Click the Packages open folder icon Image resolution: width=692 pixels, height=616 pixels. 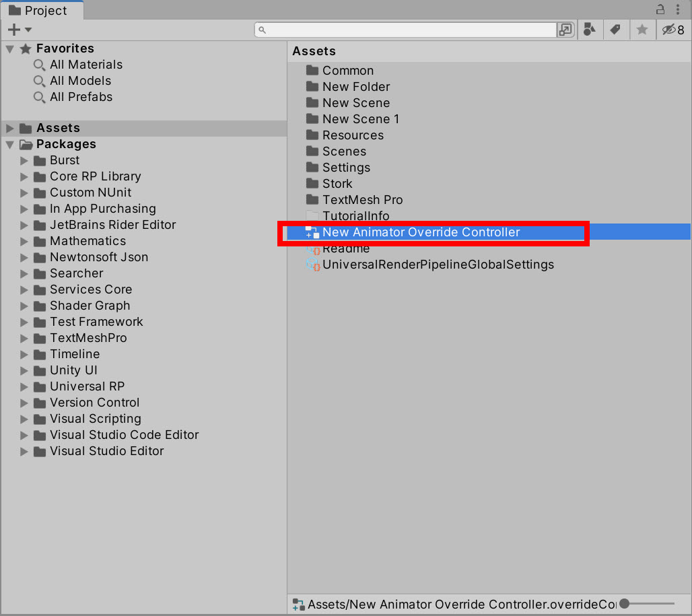tap(26, 145)
